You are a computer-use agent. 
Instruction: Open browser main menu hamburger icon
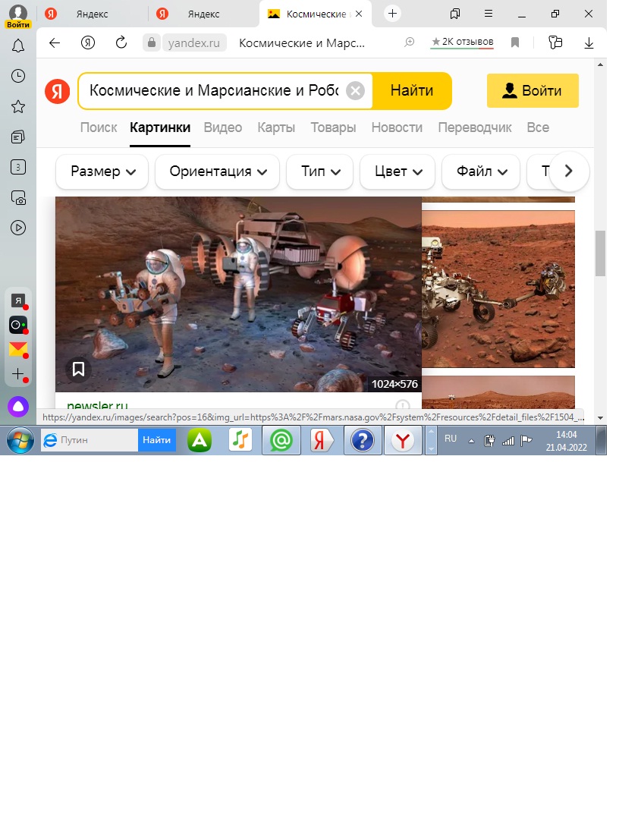tap(489, 14)
